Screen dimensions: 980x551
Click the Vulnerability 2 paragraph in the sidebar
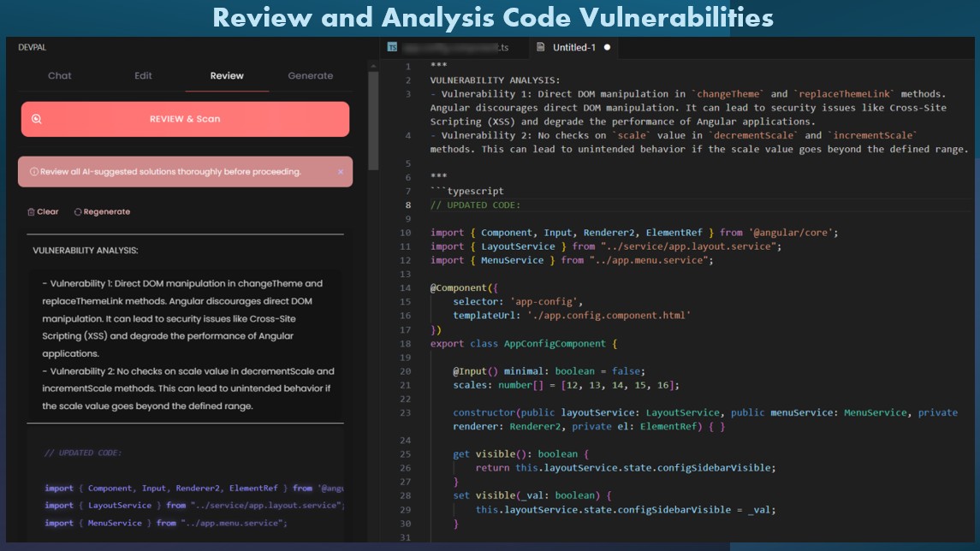click(188, 388)
